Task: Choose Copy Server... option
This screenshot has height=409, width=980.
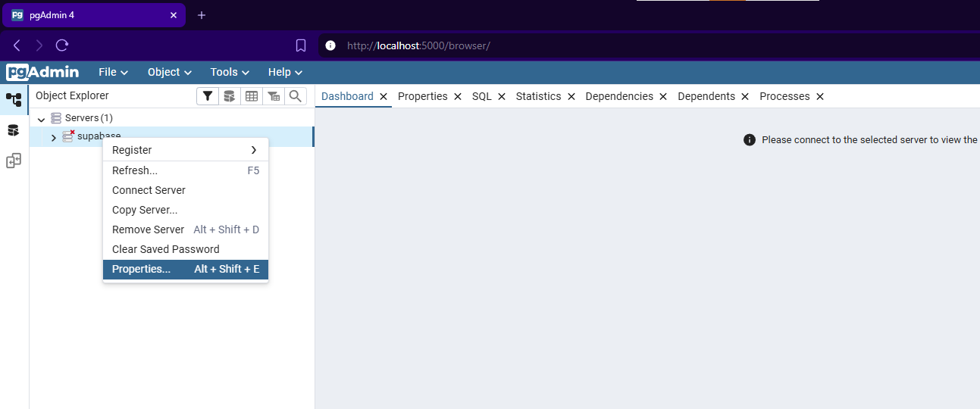Action: 186,210
